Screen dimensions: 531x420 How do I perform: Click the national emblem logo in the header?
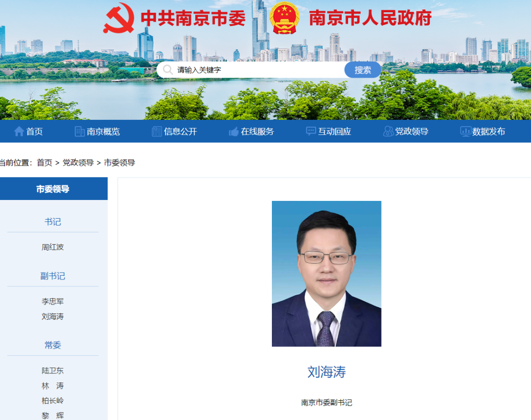285,18
